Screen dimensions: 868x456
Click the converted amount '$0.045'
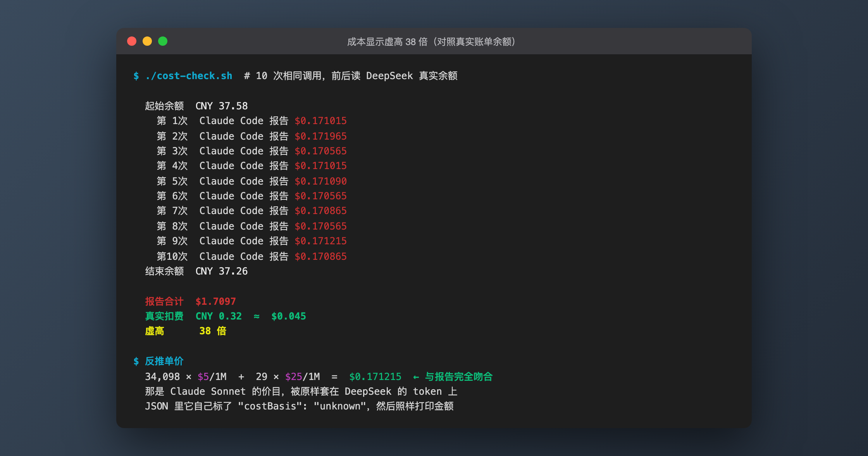289,316
